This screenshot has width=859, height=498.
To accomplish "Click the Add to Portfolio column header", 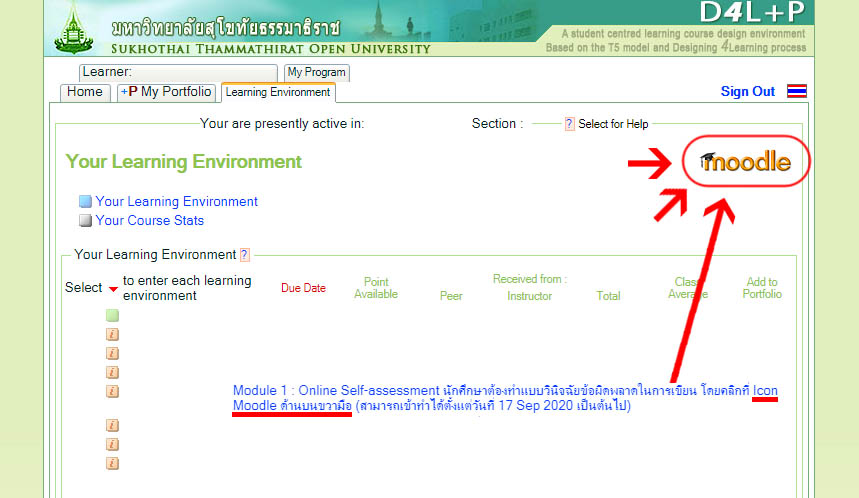I will [762, 288].
